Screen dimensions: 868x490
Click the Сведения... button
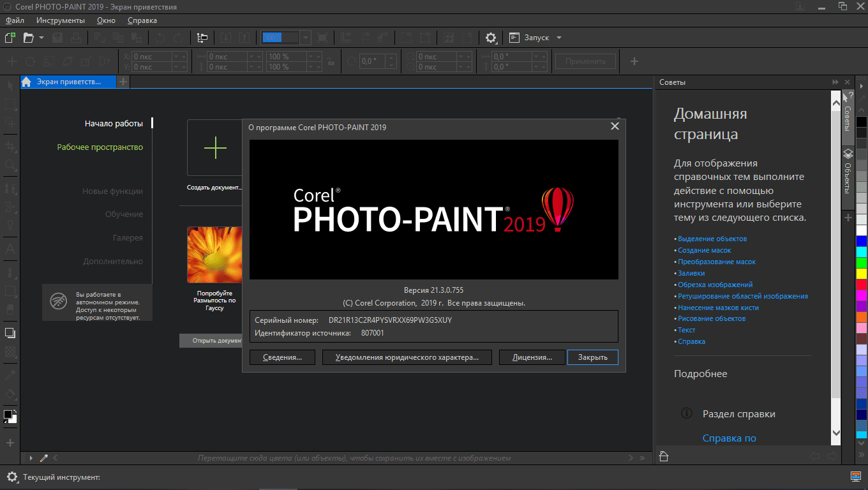(x=282, y=357)
